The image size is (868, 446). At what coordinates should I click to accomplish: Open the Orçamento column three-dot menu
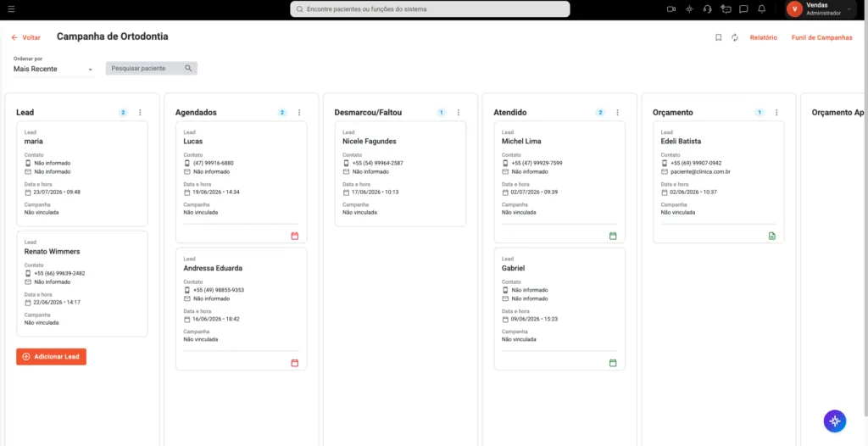[x=776, y=113]
